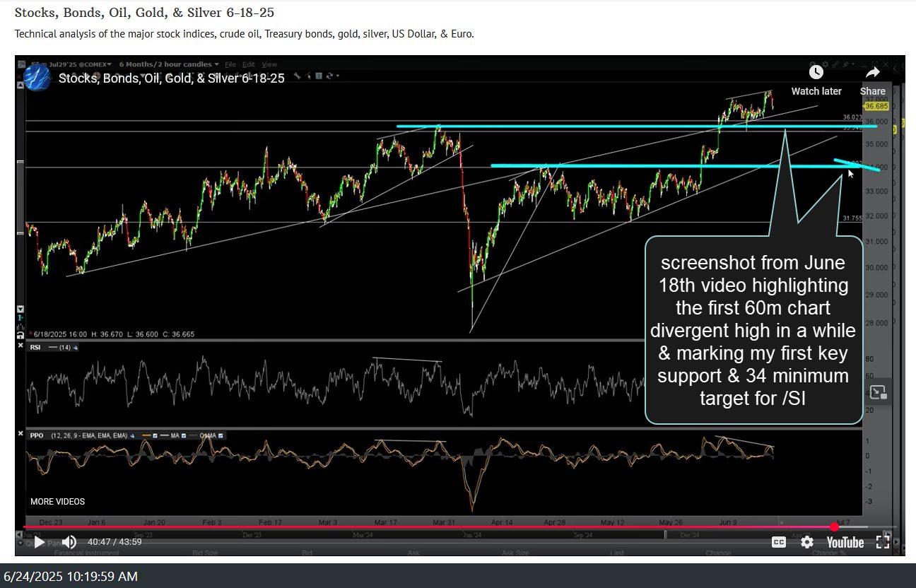Click the channel avatar icon

click(37, 78)
